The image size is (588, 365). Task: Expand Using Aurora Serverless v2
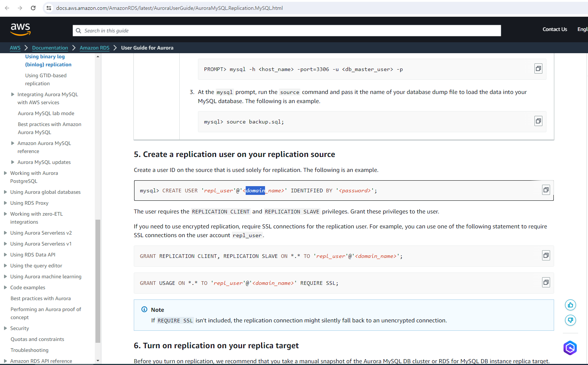(5, 233)
